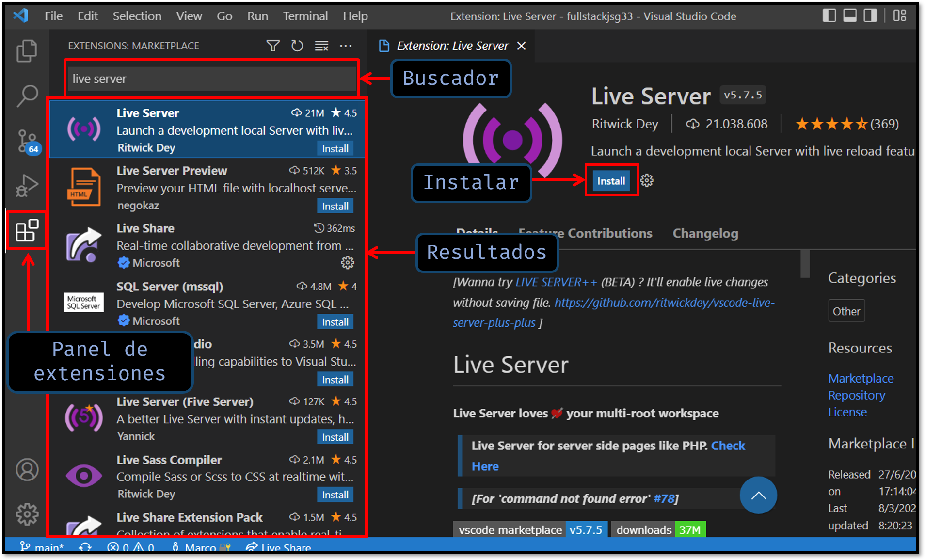Close the Extension: Live Server tab

click(522, 46)
